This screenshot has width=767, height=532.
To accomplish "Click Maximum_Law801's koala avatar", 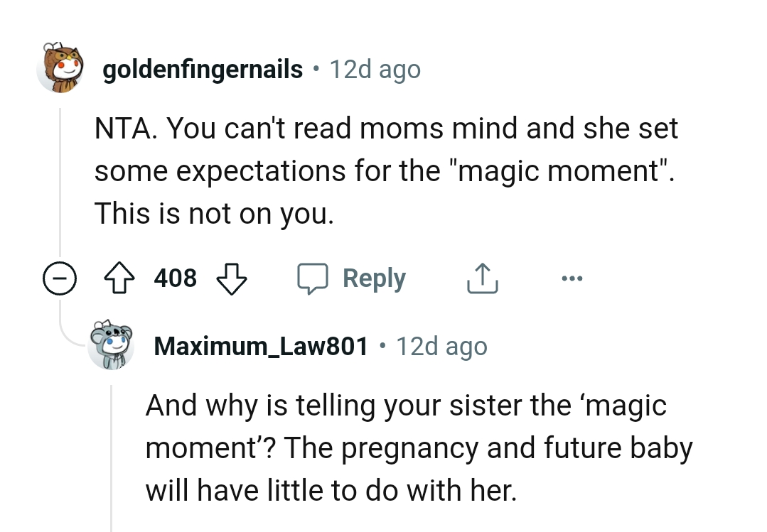I will tap(114, 346).
